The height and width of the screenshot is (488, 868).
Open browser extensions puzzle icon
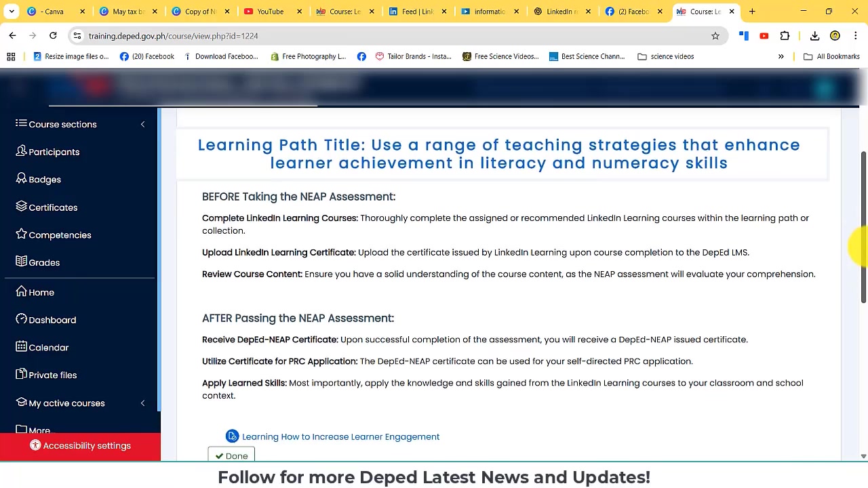click(x=785, y=36)
